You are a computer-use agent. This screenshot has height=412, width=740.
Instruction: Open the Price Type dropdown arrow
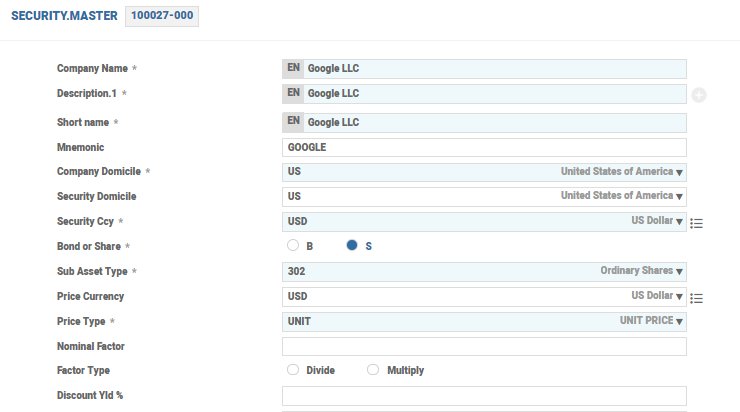pyautogui.click(x=679, y=322)
